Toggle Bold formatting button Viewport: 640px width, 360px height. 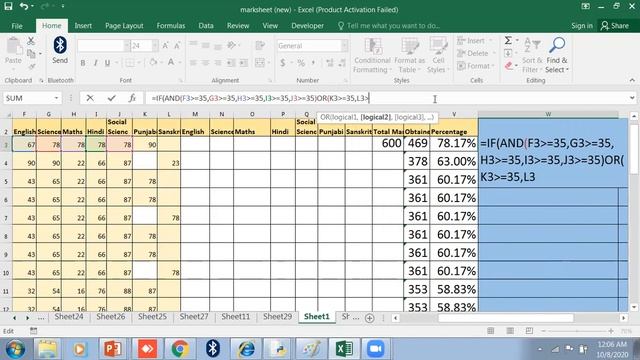point(83,63)
